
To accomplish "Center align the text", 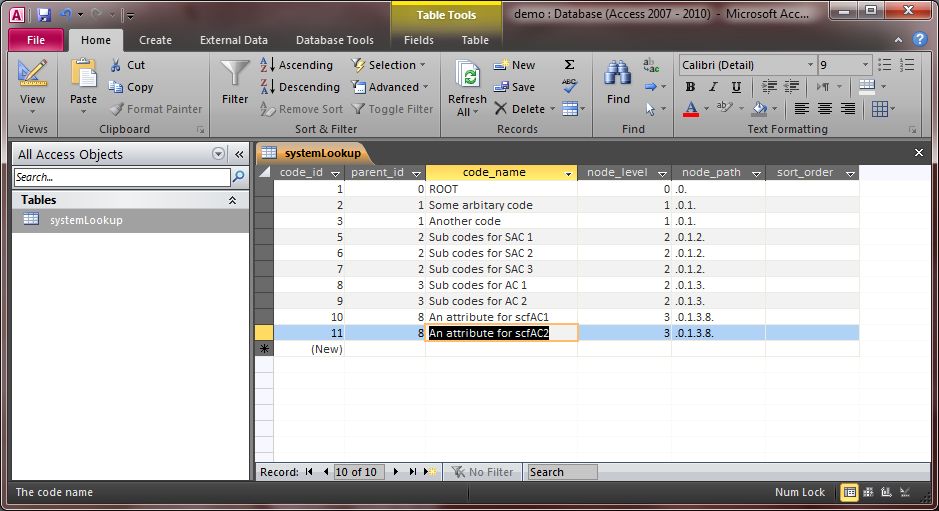I will click(825, 109).
